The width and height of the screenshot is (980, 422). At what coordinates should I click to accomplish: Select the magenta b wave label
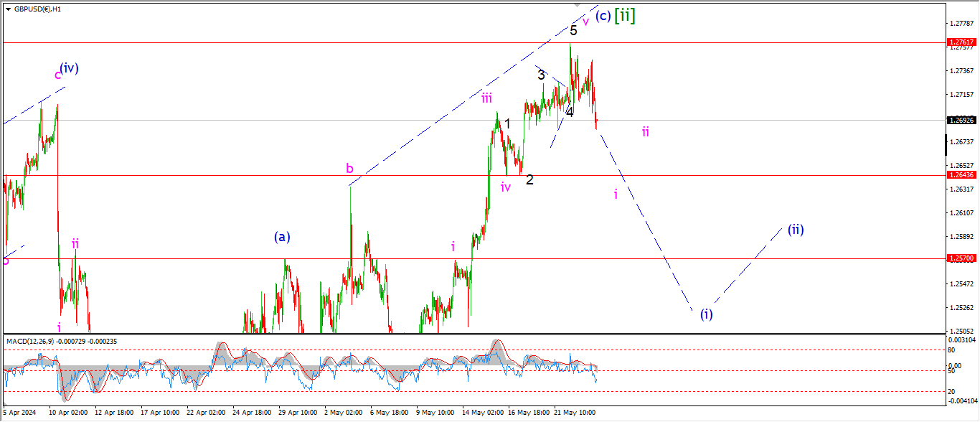(349, 169)
